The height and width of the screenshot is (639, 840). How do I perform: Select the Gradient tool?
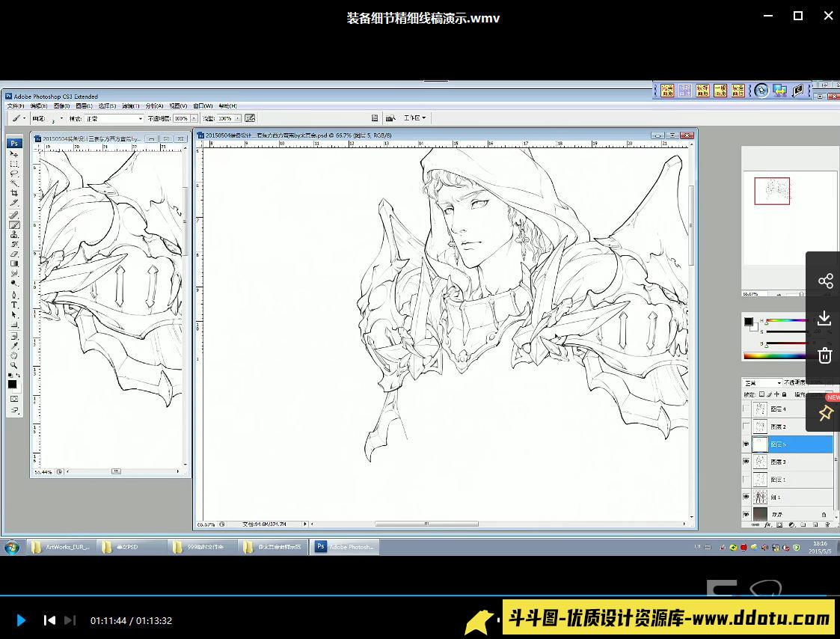click(x=14, y=263)
